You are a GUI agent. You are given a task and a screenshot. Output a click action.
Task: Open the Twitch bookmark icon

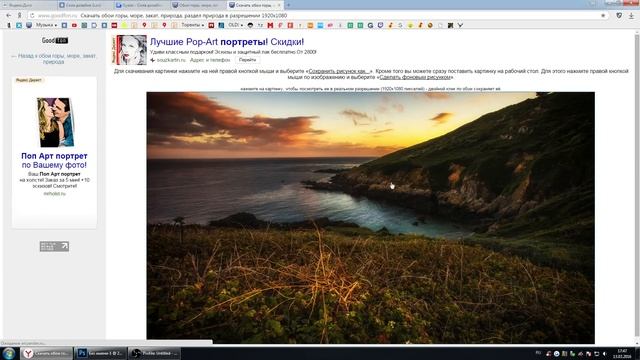click(380, 25)
